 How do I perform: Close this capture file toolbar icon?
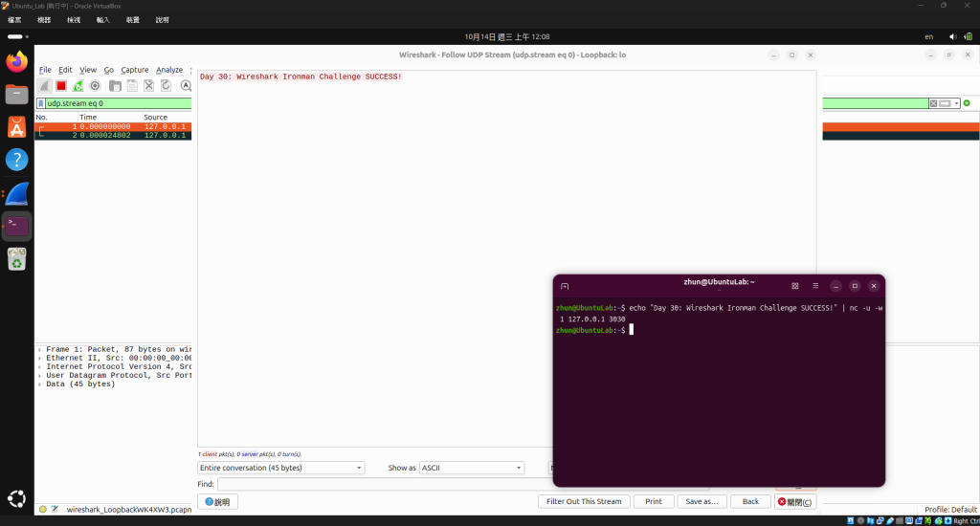click(x=148, y=85)
